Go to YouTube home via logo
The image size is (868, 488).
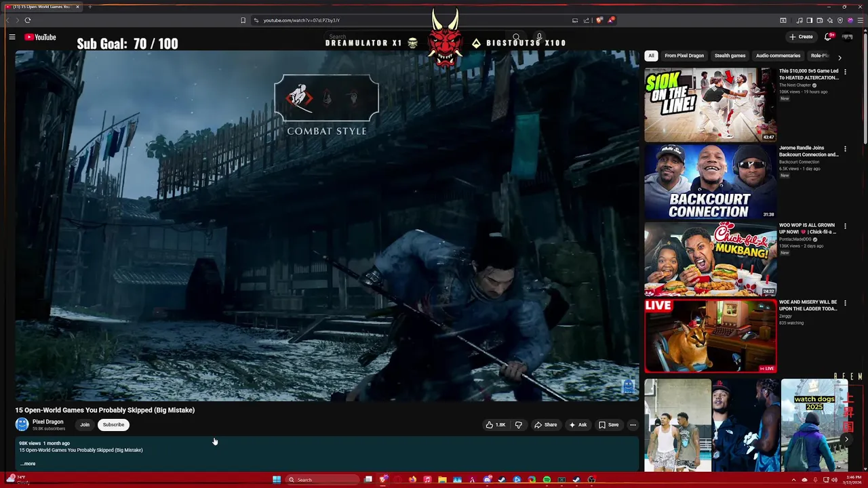41,37
